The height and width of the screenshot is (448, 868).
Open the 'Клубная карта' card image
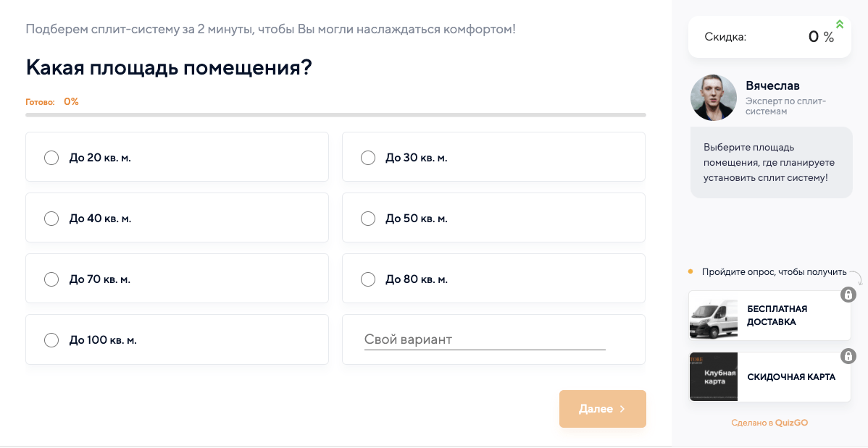(x=714, y=377)
